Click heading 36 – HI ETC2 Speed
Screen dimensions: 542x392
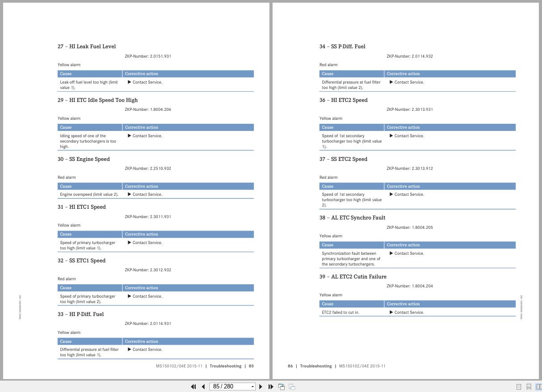pos(344,100)
